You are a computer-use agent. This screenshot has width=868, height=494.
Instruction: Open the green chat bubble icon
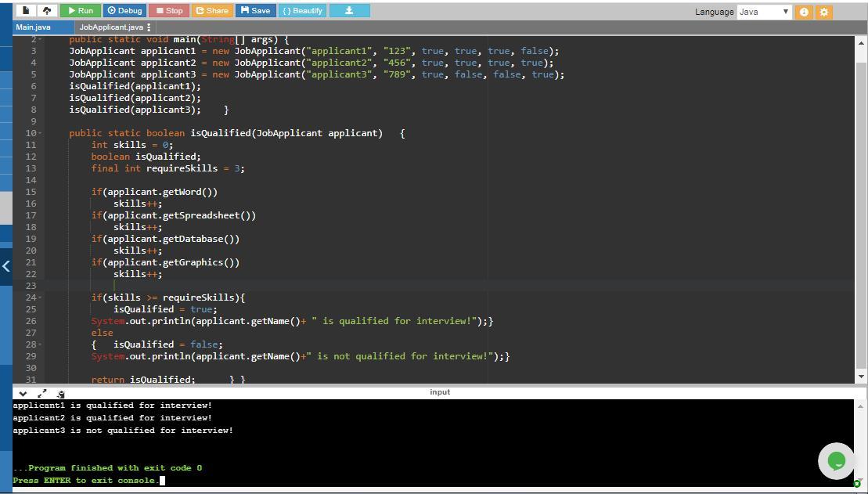[x=835, y=460]
